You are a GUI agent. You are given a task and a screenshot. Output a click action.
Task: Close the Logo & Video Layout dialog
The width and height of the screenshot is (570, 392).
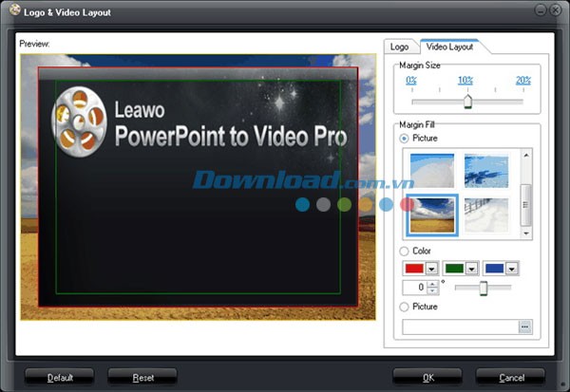(x=555, y=10)
